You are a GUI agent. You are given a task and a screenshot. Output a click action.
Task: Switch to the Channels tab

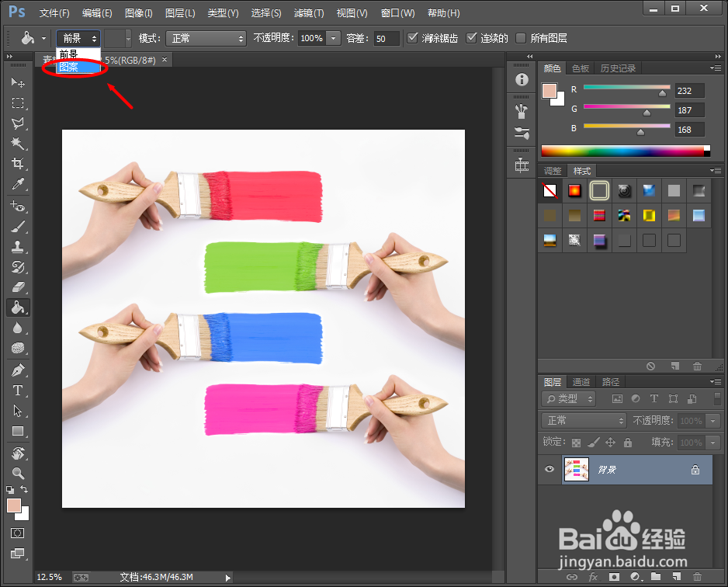581,382
